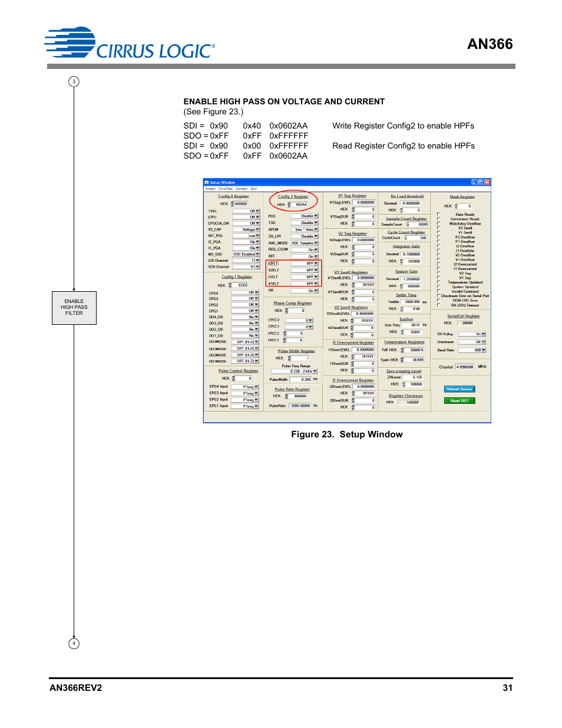Click the Tsettle value field
The width and height of the screenshot is (562, 728).
[412, 302]
